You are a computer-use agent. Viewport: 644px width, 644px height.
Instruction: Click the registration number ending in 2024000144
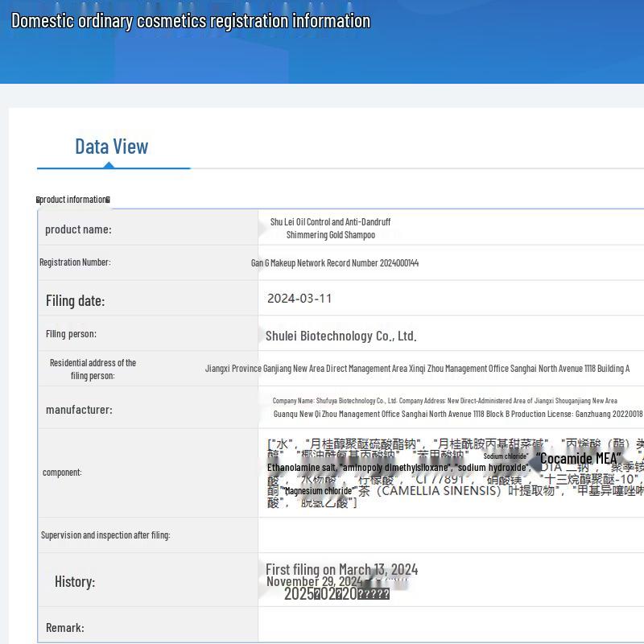[x=334, y=263]
